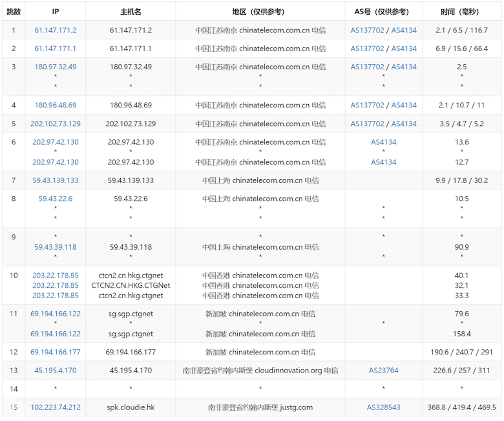This screenshot has height=421, width=504.
Task: Click the AS号（仅供参考）column header
Action: [383, 12]
